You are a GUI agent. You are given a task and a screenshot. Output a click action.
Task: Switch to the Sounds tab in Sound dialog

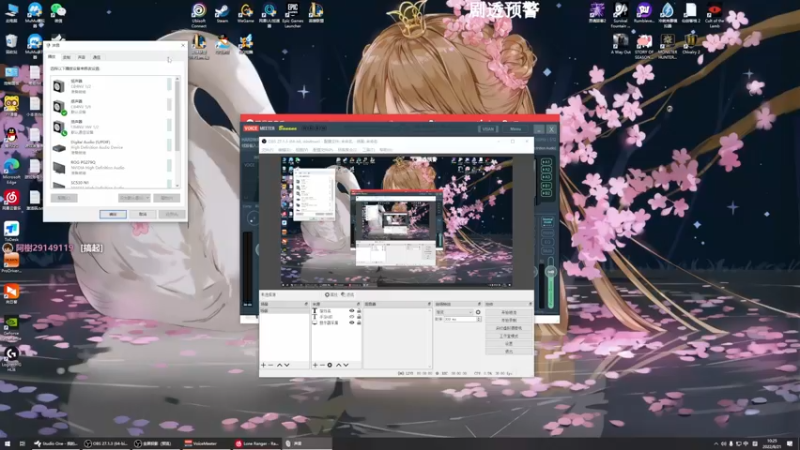82,57
